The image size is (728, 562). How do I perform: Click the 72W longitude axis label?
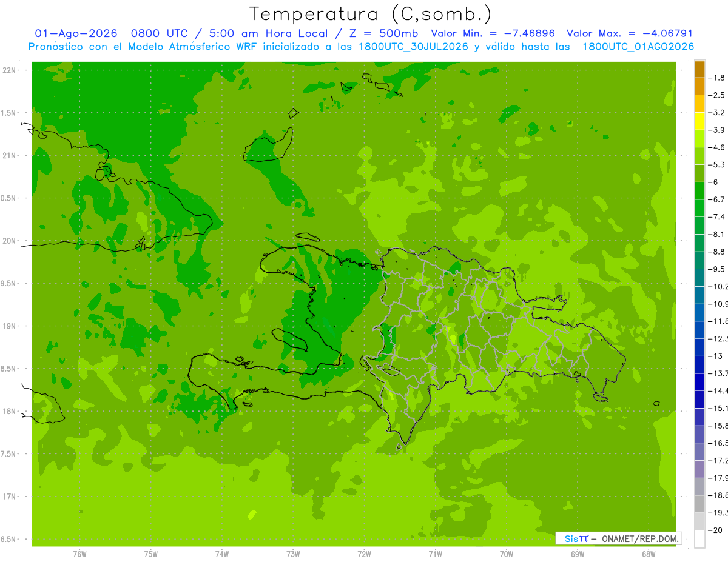(x=364, y=554)
